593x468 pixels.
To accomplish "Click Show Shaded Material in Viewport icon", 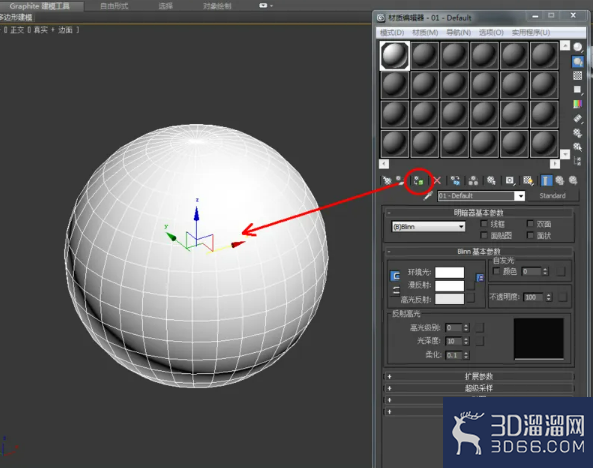I will point(528,180).
